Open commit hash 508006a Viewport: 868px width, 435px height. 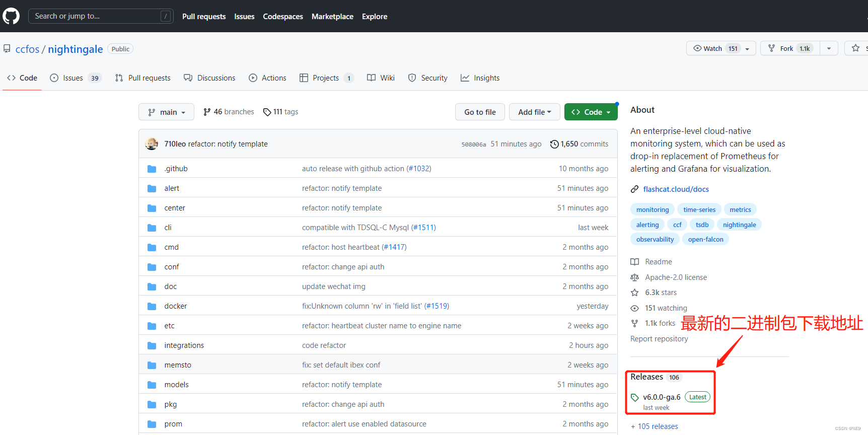[x=474, y=144]
